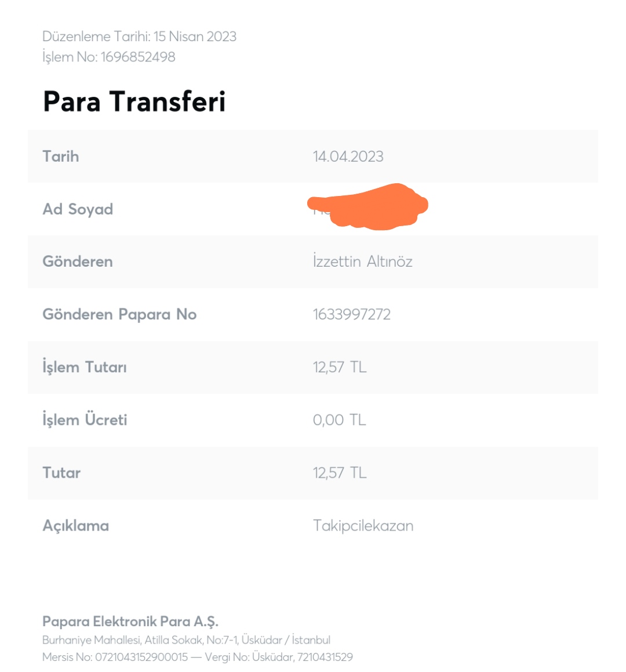Click the İşlem Tutarı label

pyautogui.click(x=85, y=367)
